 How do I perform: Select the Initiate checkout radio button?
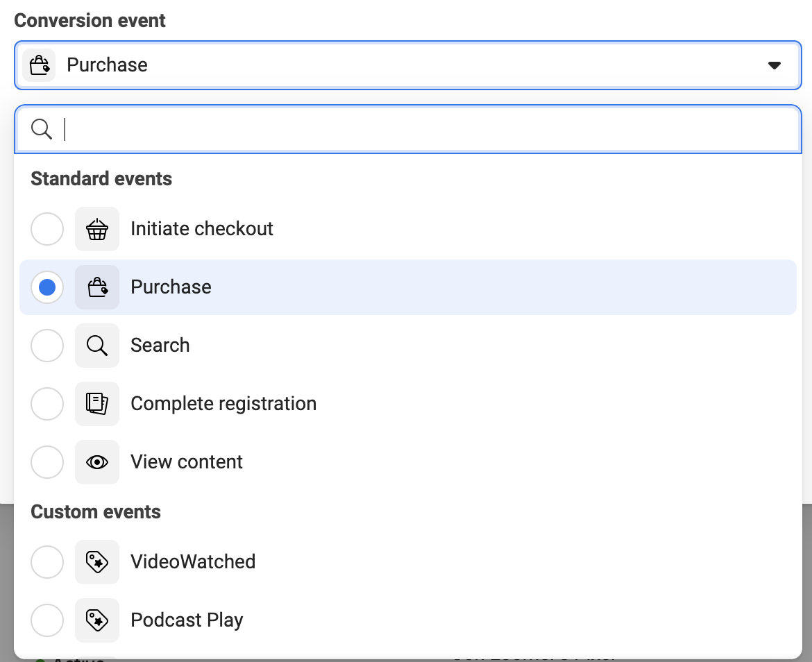click(47, 229)
